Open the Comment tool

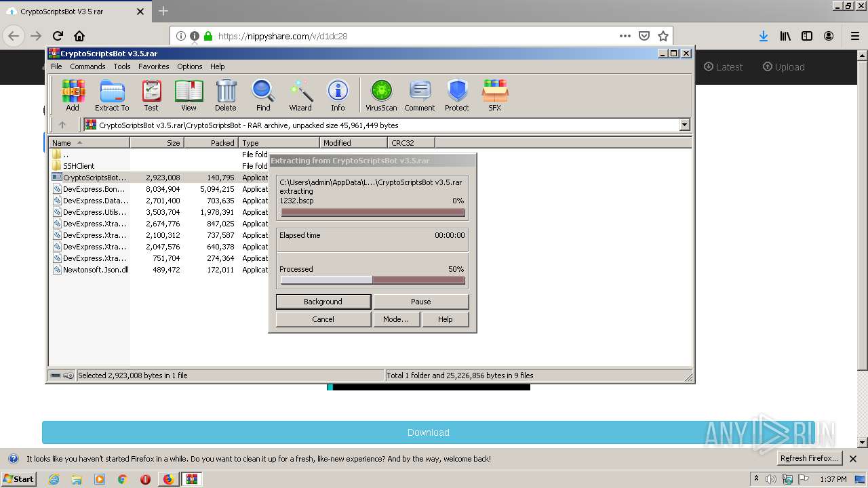(420, 95)
